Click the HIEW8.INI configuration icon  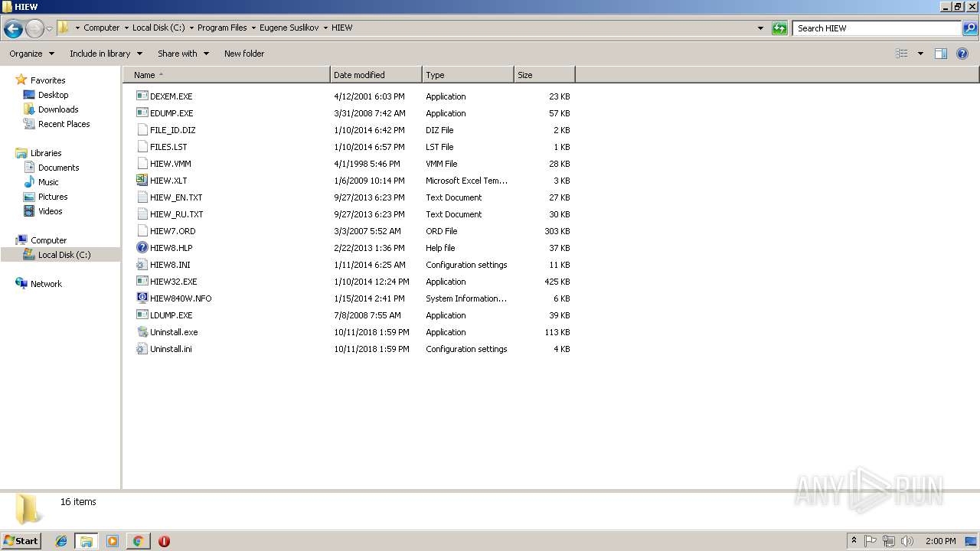(x=142, y=265)
